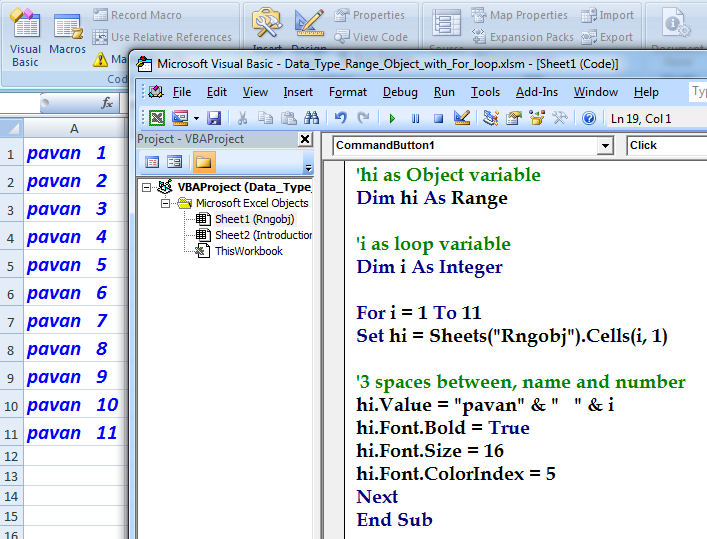Image resolution: width=707 pixels, height=539 pixels.
Task: Click Visual Basic Help question icon
Action: point(589,118)
